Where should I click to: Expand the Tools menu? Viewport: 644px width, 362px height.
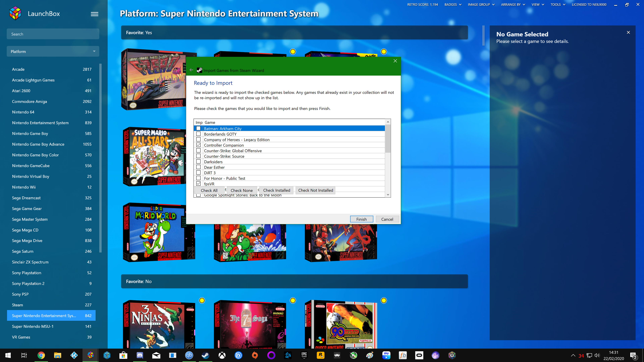(x=558, y=5)
